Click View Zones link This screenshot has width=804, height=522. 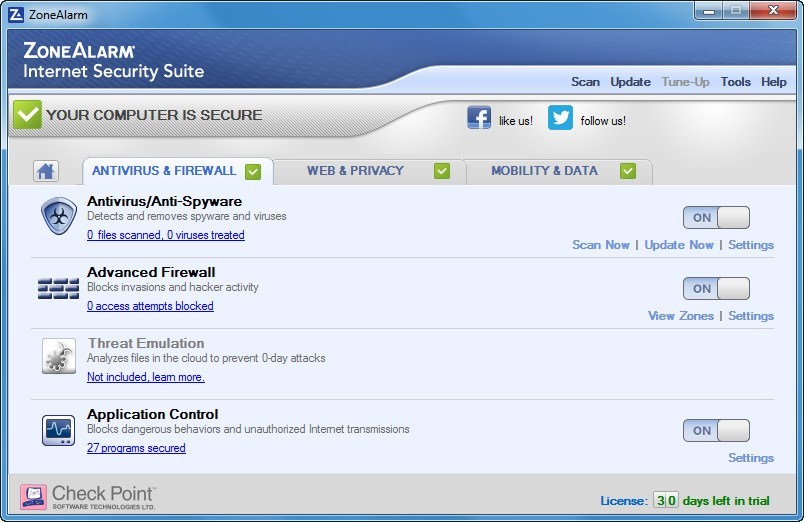(680, 316)
